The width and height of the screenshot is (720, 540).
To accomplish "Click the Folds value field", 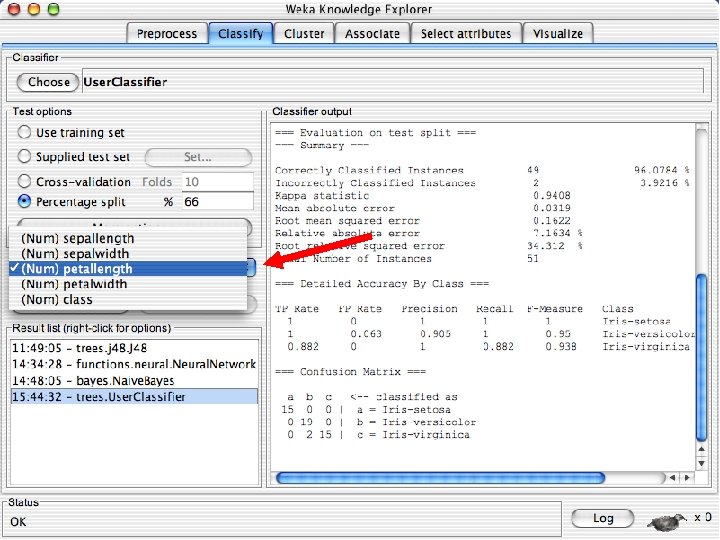I will [x=218, y=182].
